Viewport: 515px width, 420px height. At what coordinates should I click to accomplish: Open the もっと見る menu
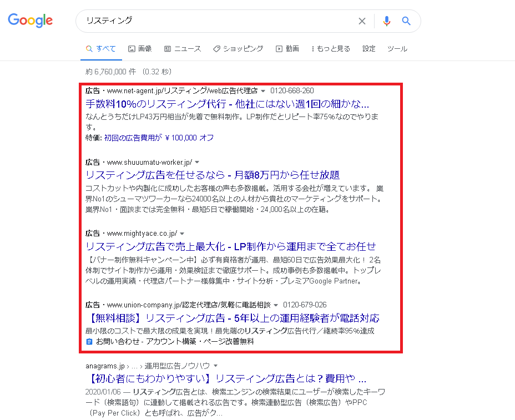[x=331, y=49]
